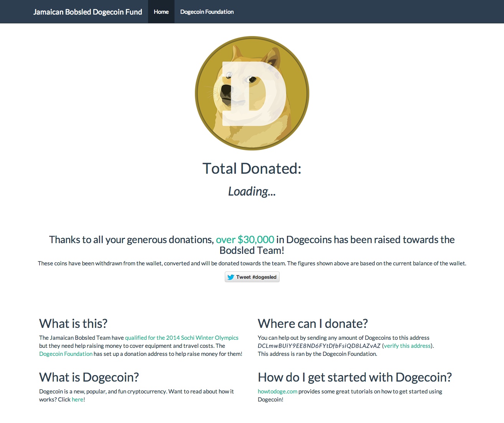
Task: Follow the 'over $30,000' link
Action: 245,240
